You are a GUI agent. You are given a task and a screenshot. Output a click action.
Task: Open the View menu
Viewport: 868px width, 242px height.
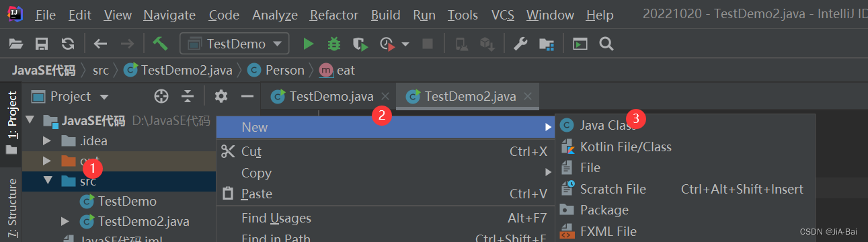(x=118, y=15)
